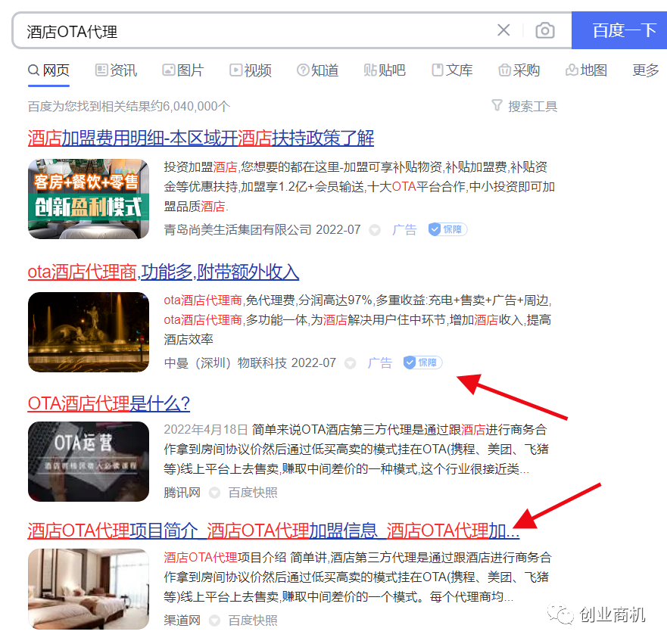
Task: Open the OTA运营 thumbnail image
Action: click(89, 462)
